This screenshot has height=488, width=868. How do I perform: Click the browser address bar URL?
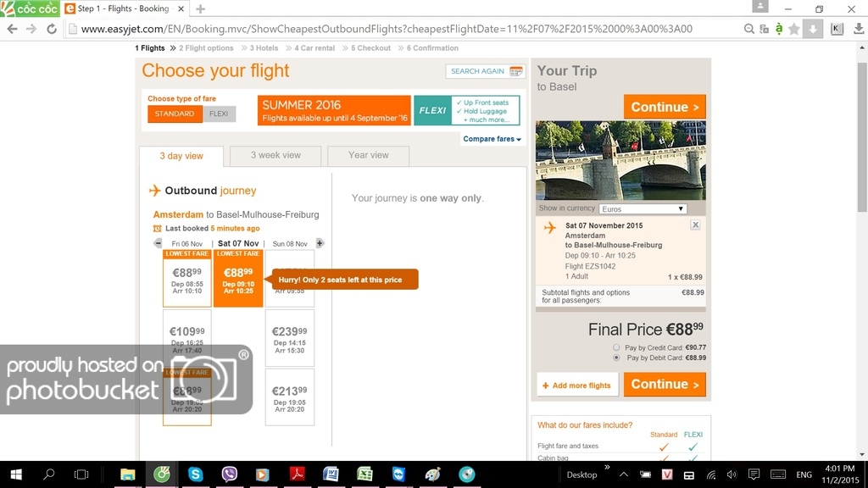click(x=387, y=29)
